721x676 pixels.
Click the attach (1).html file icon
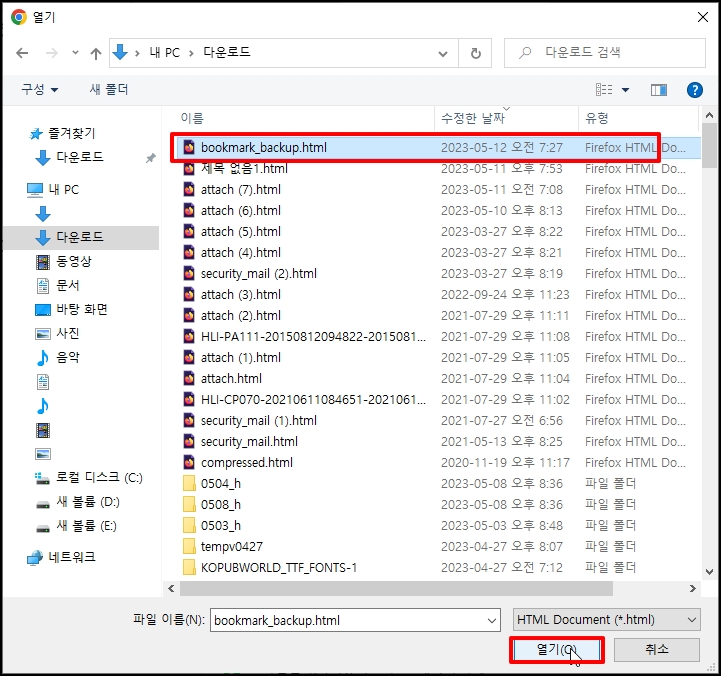click(x=189, y=358)
